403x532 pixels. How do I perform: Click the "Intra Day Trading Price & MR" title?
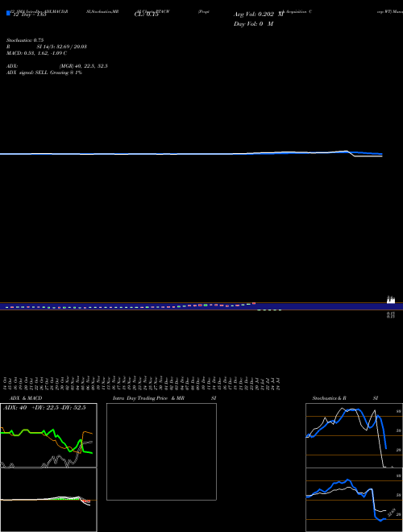click(x=148, y=398)
